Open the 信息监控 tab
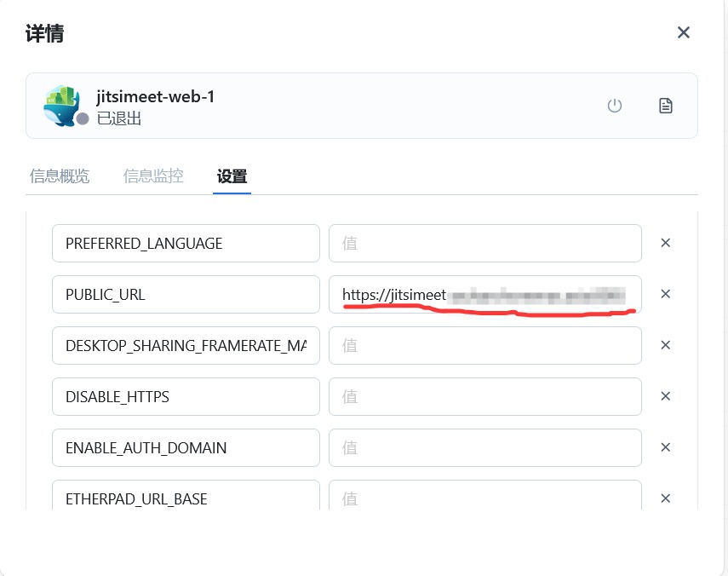 point(153,176)
